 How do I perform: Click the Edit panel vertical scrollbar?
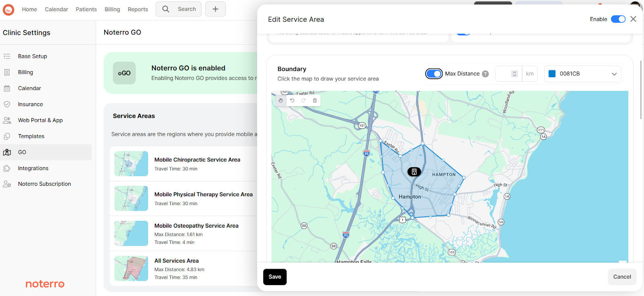(641, 90)
